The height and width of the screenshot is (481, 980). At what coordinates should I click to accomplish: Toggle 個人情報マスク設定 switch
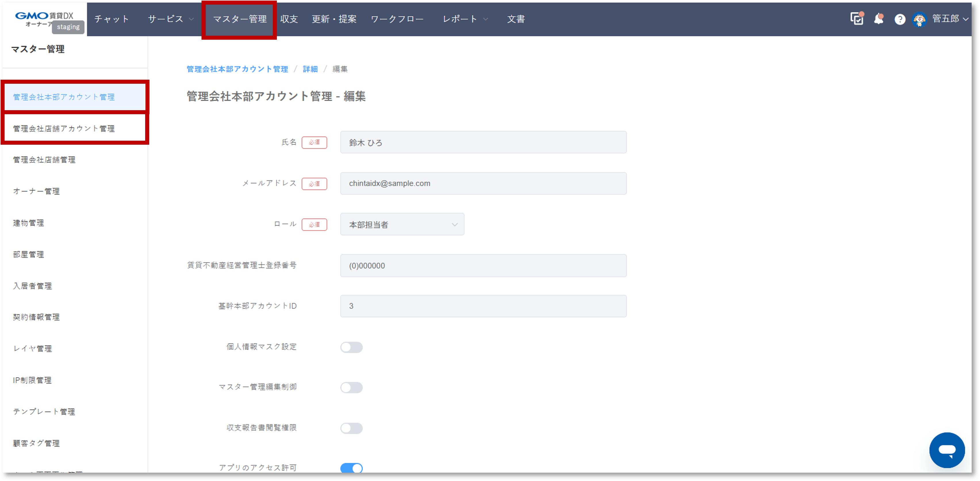click(351, 347)
